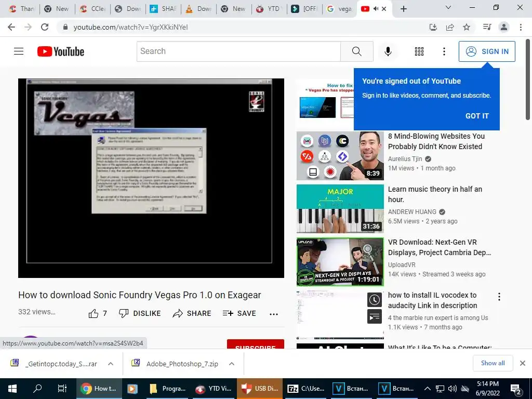This screenshot has width=532, height=399.
Task: Click the install app icon in address bar
Action: click(x=433, y=27)
